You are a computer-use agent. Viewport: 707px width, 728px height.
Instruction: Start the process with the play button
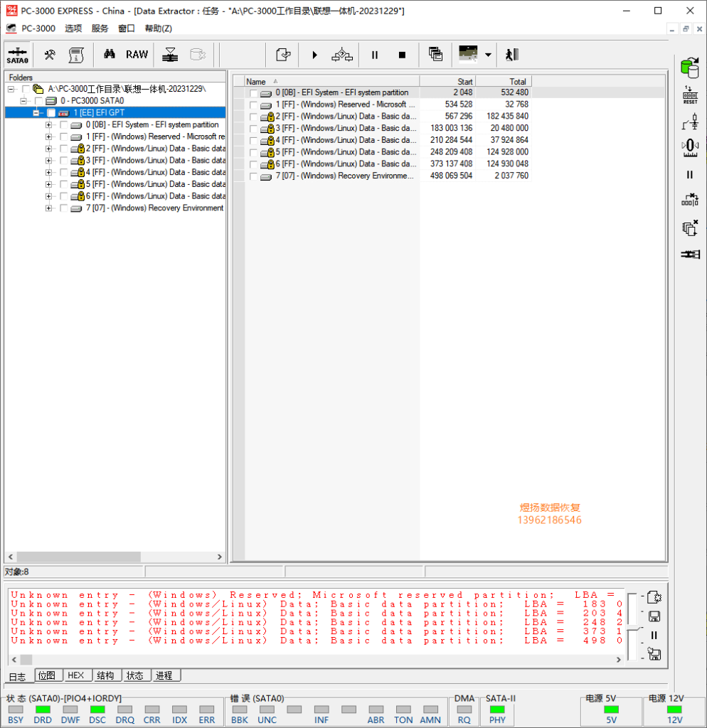click(314, 55)
